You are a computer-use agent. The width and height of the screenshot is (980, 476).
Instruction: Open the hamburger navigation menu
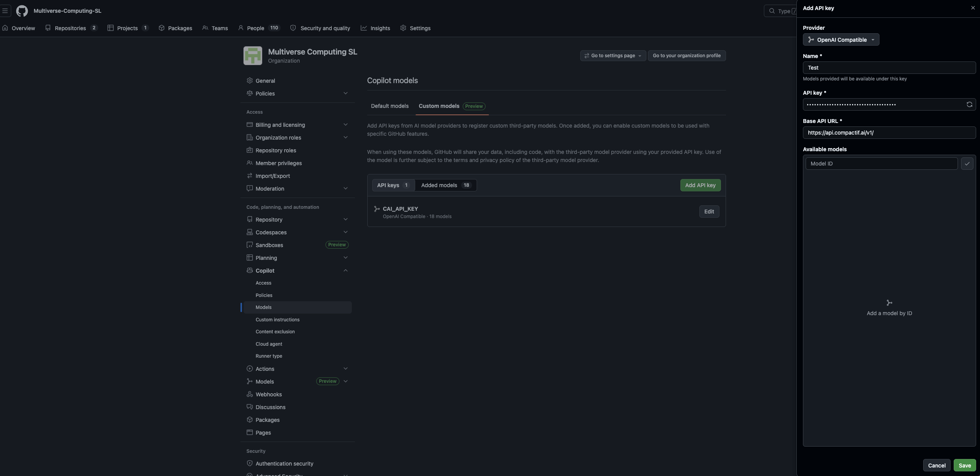(5, 11)
